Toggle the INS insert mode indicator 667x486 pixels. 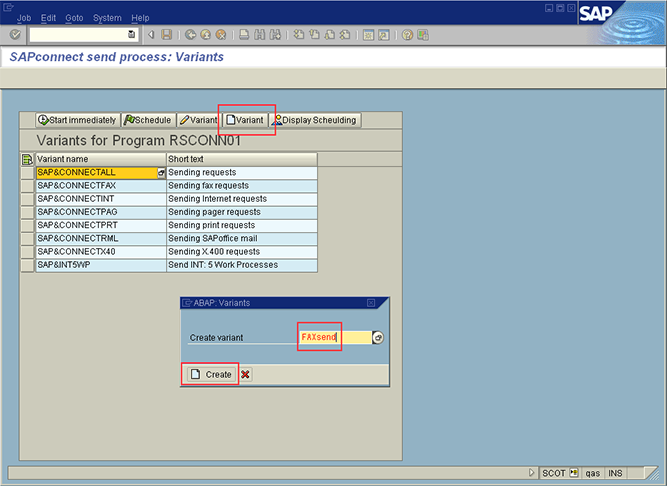click(x=615, y=473)
